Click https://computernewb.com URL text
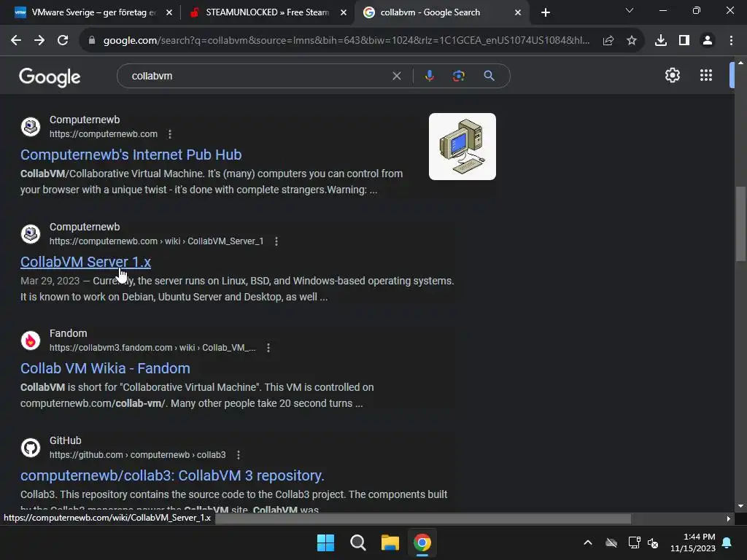Image resolution: width=747 pixels, height=560 pixels. click(x=104, y=134)
